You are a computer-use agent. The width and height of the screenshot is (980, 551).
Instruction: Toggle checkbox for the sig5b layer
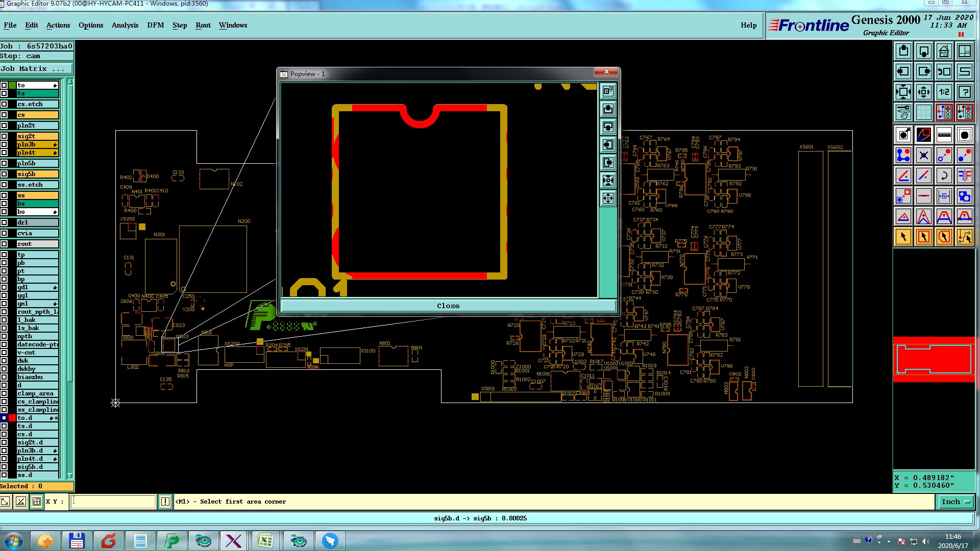(x=4, y=174)
